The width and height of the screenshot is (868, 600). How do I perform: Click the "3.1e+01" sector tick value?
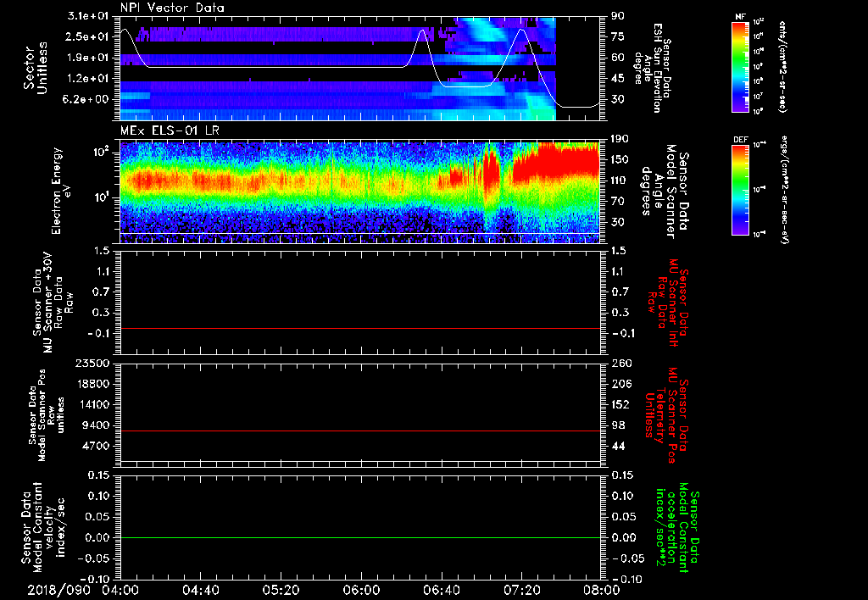[88, 16]
